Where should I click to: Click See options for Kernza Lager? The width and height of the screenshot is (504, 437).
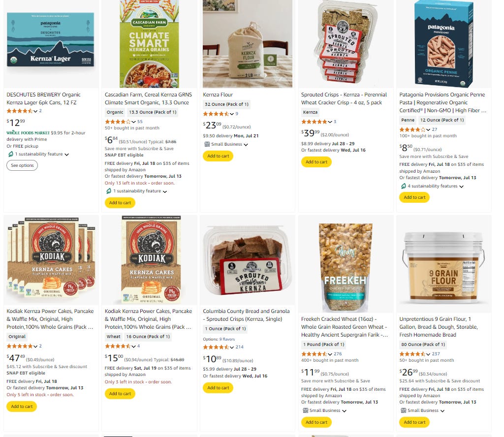click(x=22, y=165)
